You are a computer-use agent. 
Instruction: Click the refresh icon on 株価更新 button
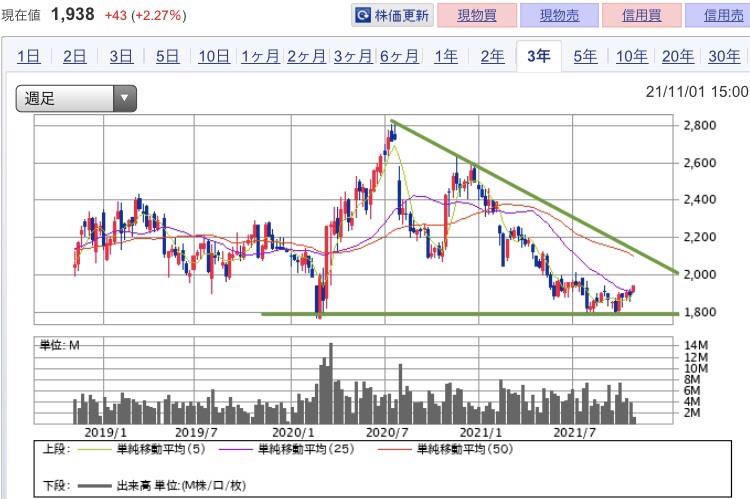(363, 16)
